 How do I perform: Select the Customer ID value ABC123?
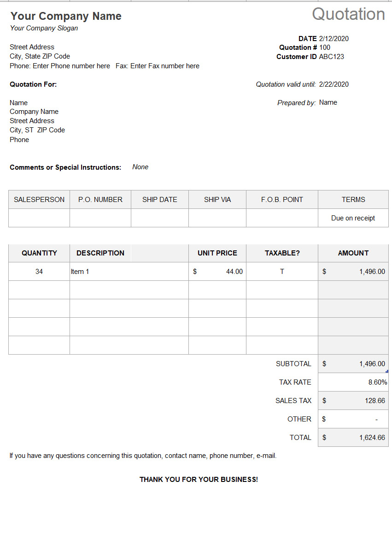[x=331, y=57]
